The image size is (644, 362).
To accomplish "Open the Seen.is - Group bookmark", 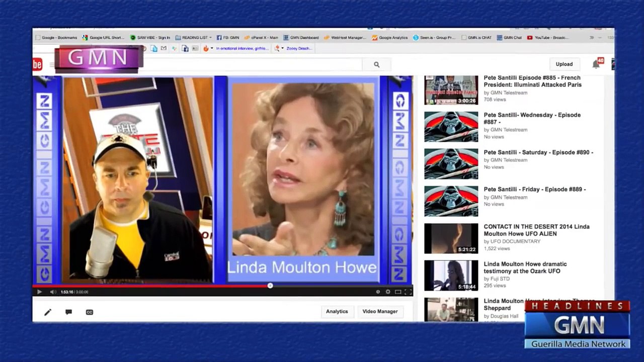I will click(x=434, y=38).
